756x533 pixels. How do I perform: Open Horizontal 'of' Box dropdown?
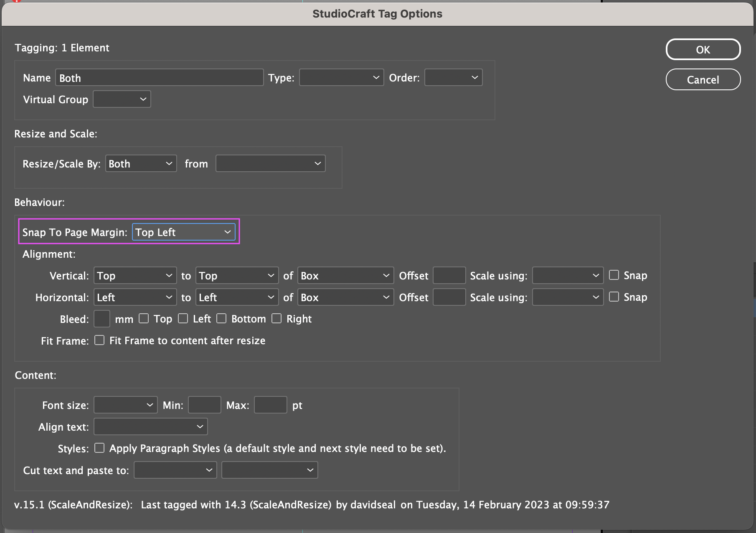345,297
